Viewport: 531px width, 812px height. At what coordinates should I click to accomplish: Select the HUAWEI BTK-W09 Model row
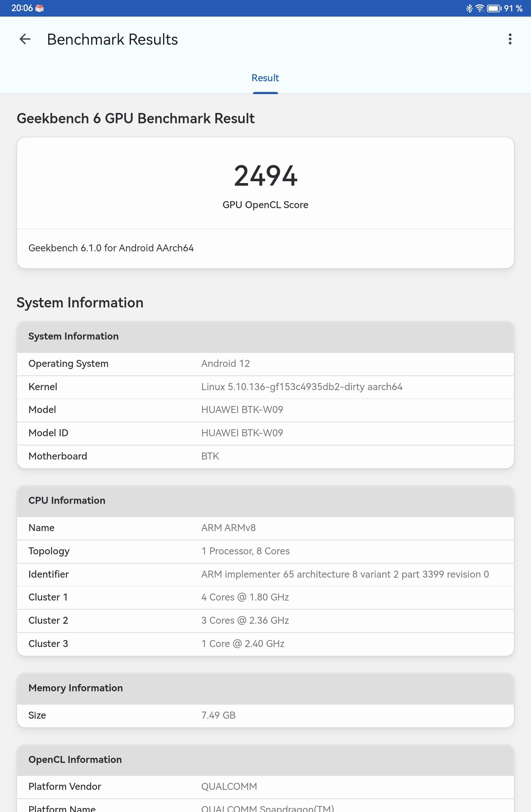[265, 410]
